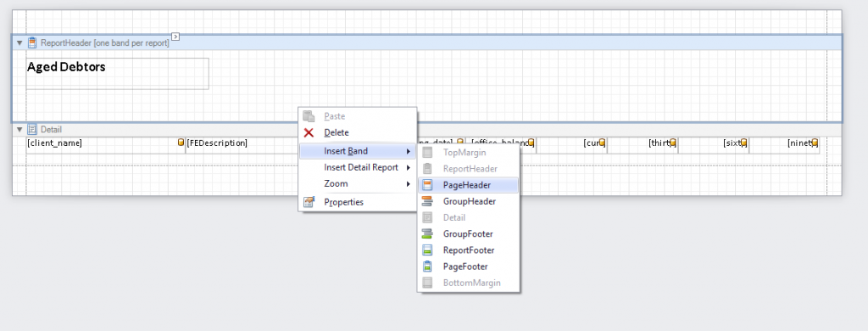Collapse the ReportHeader band triangle
This screenshot has width=868, height=331.
pos(20,42)
